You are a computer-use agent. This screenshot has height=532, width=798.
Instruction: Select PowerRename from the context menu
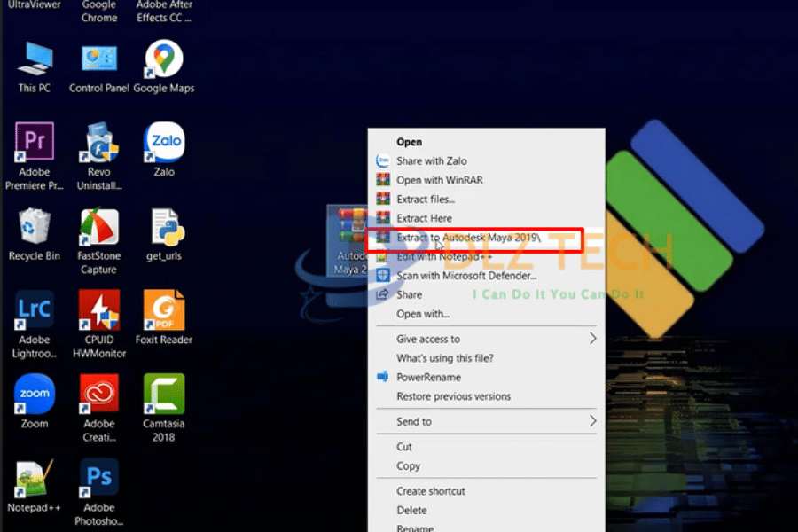[x=428, y=377]
